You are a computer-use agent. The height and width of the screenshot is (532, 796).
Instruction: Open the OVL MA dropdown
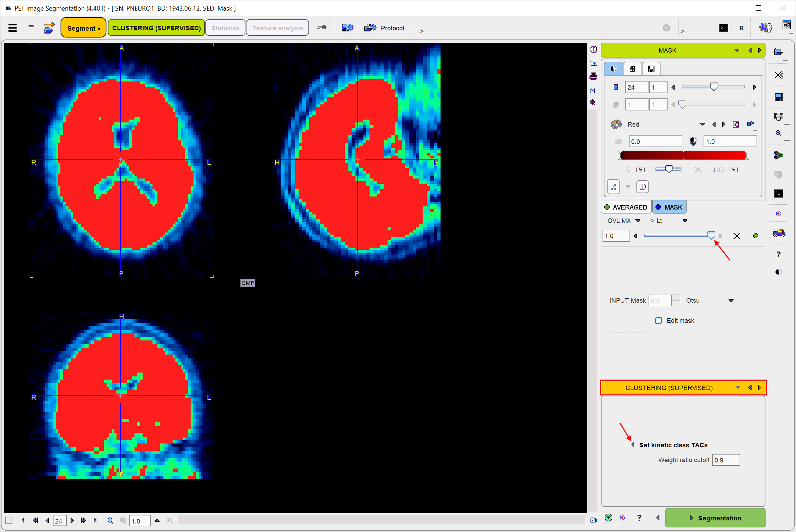(638, 220)
